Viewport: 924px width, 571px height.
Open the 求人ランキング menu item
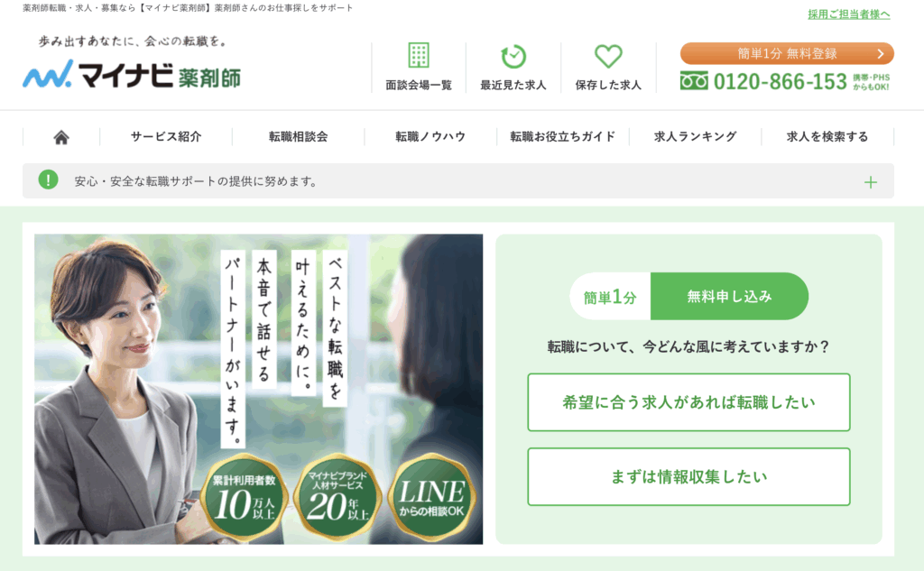point(696,137)
